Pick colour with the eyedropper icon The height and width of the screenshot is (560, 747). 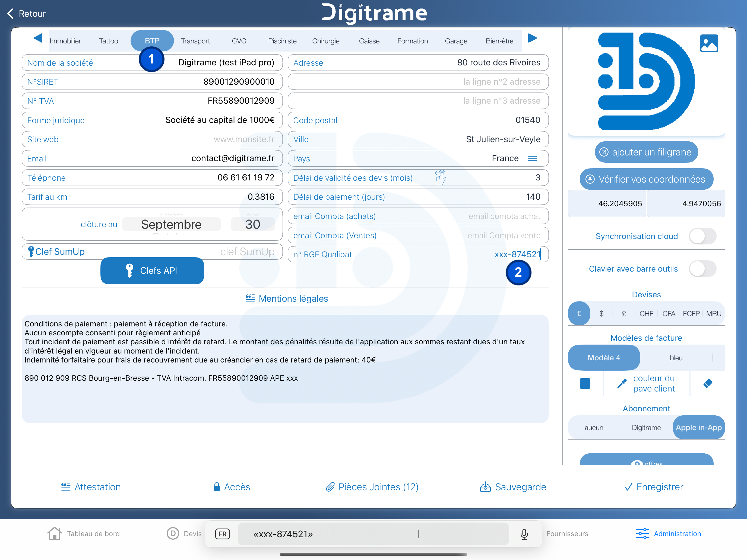pos(622,383)
